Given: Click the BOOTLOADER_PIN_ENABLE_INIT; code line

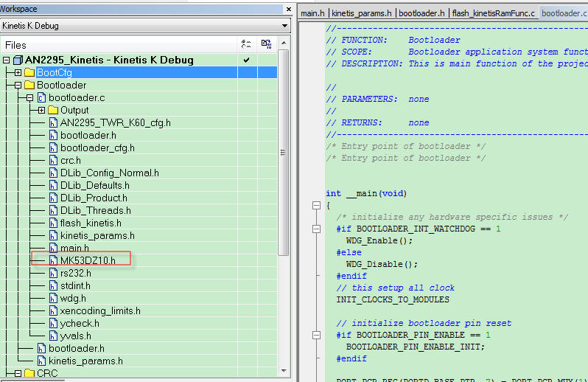Looking at the screenshot, I should (x=415, y=347).
